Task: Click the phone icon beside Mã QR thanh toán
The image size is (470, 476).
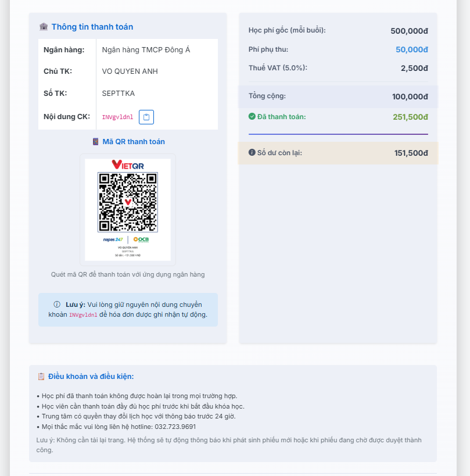Action: pos(96,142)
